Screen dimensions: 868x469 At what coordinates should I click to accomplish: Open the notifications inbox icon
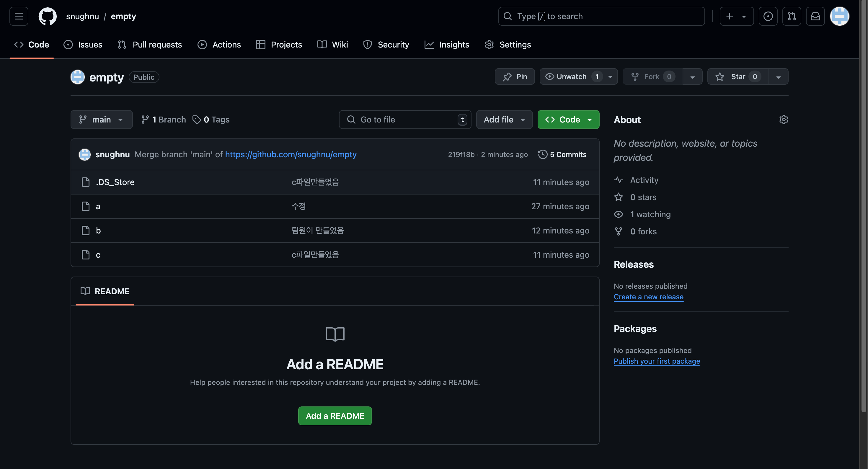click(x=815, y=16)
